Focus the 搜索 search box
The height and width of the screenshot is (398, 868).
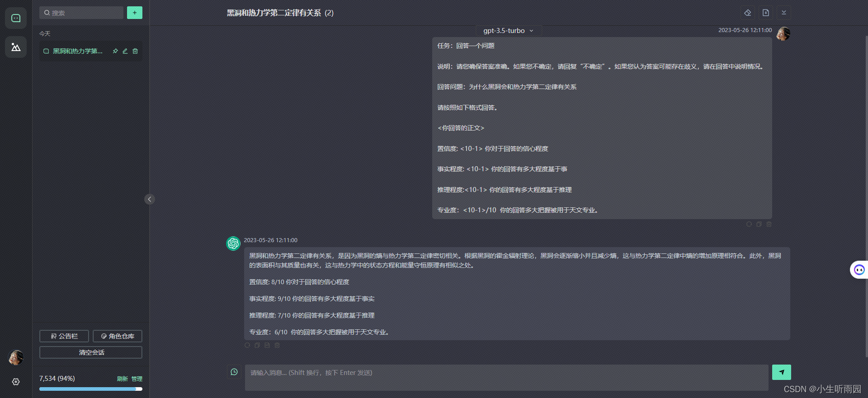(81, 13)
